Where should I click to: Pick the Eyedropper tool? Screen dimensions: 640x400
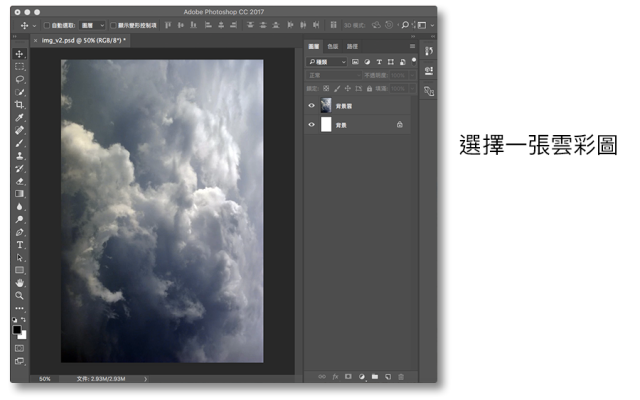tap(19, 117)
